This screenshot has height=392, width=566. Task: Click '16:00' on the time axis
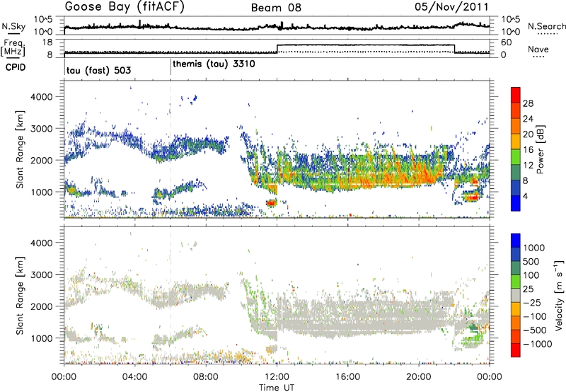pos(347,377)
